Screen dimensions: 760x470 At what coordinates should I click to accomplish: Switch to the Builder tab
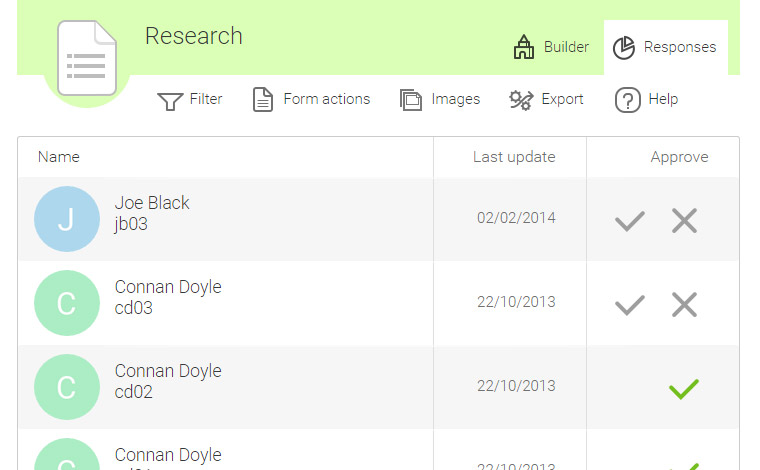(552, 47)
